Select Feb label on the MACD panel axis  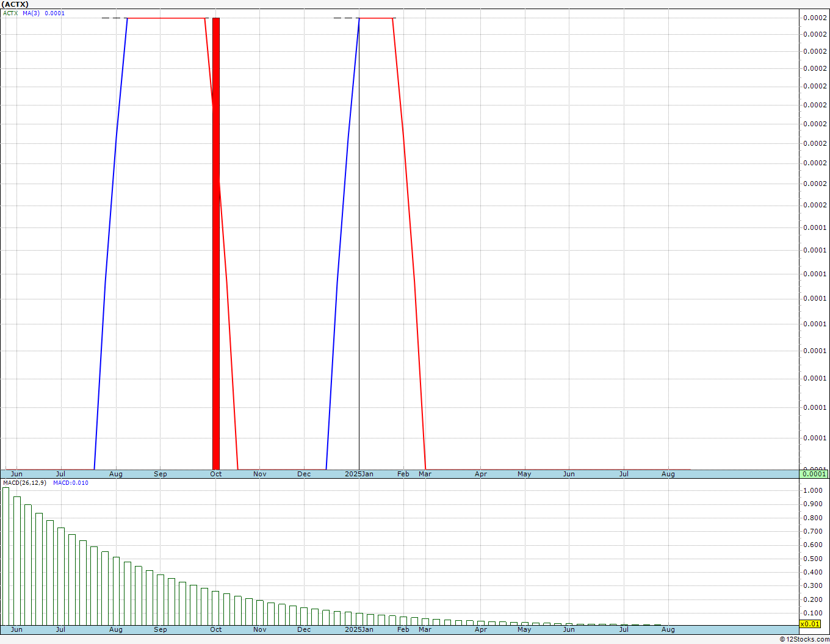click(x=403, y=629)
